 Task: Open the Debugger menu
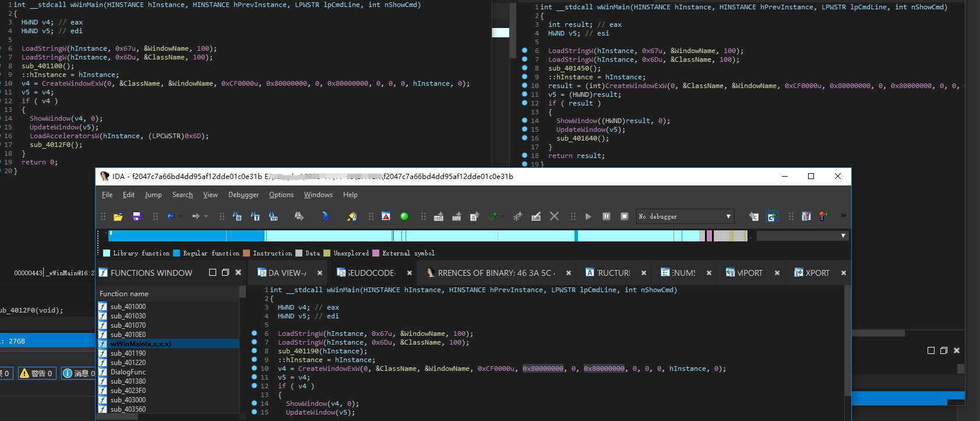243,195
